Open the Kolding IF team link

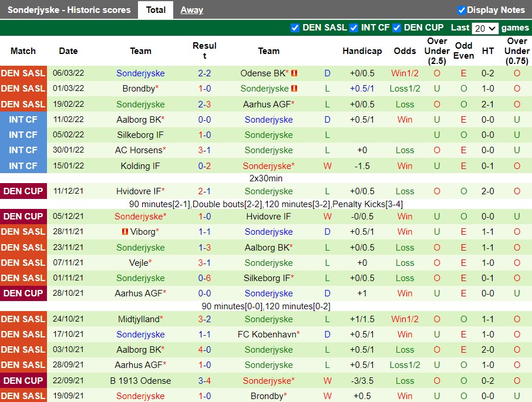coord(140,166)
